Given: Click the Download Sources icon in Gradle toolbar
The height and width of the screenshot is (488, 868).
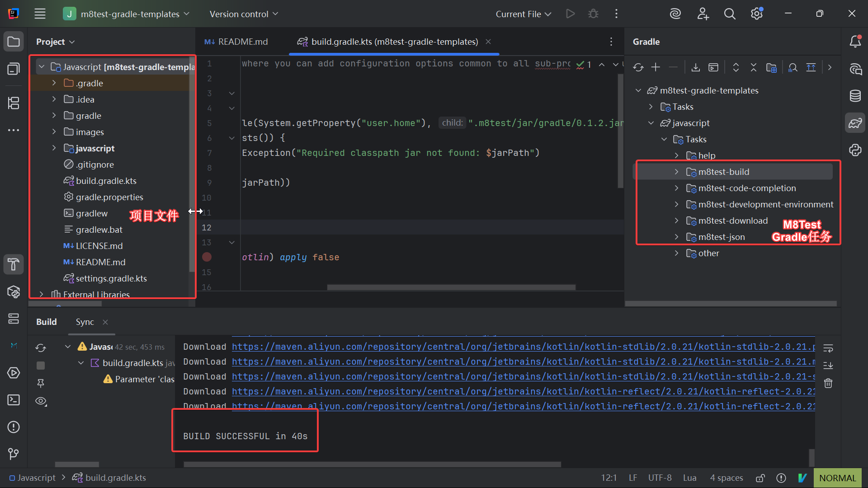Looking at the screenshot, I should point(696,68).
